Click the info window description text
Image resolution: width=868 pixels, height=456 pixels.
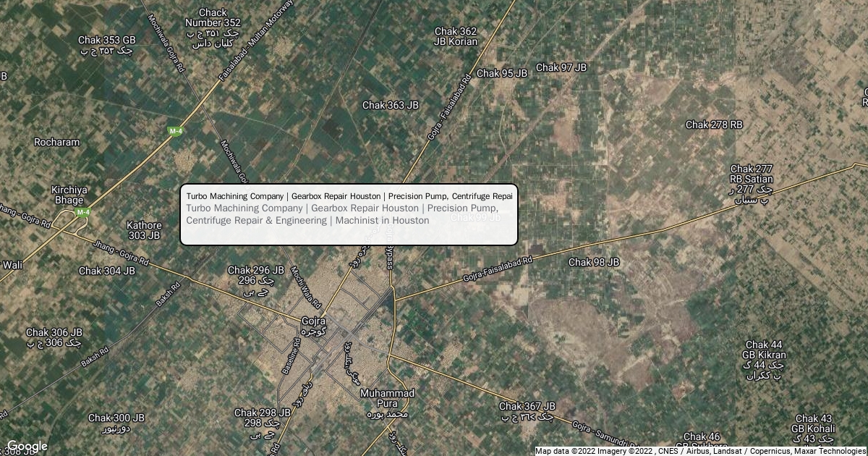(342, 214)
